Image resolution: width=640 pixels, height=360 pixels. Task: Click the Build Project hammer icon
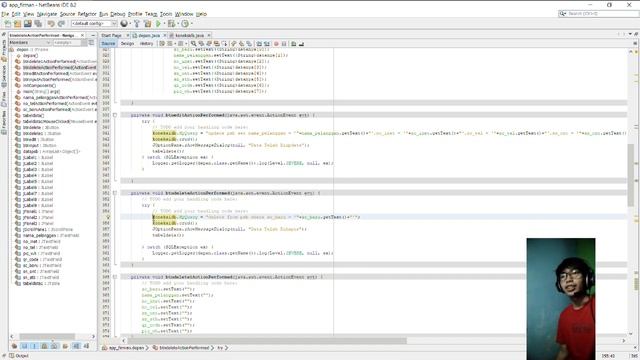tap(137, 24)
